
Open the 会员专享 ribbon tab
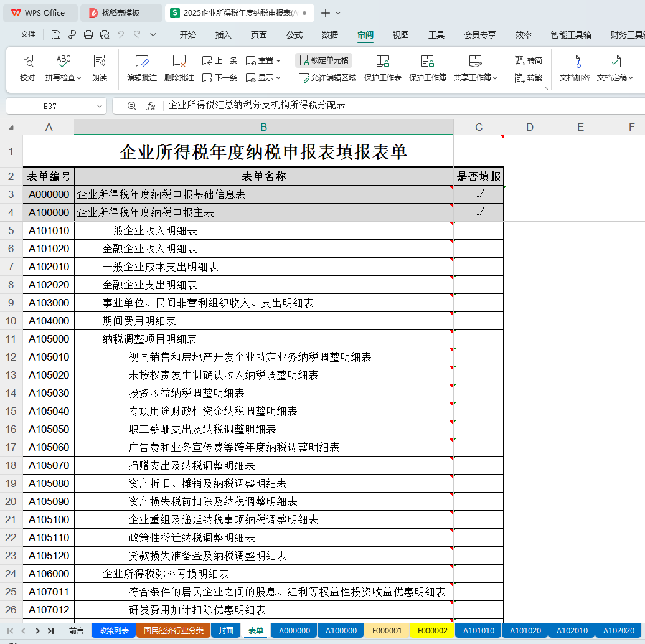479,35
